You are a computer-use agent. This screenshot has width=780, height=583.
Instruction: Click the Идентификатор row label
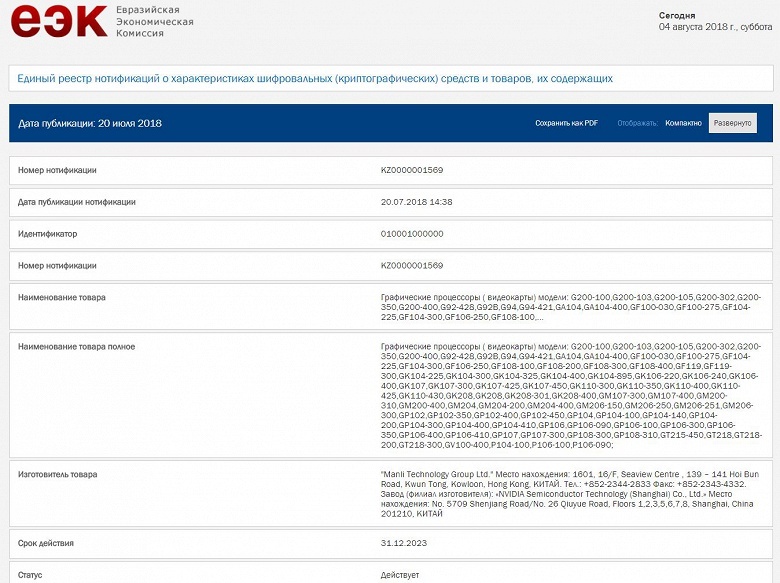[47, 234]
